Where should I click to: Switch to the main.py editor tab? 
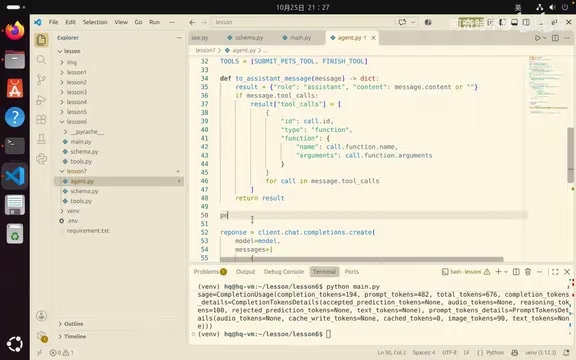pos(297,38)
